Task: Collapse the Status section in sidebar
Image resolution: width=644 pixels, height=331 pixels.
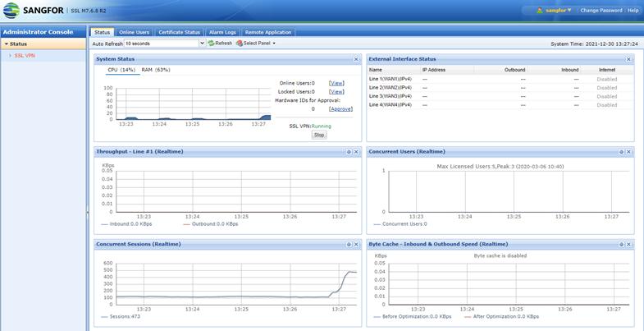Action: pyautogui.click(x=7, y=44)
